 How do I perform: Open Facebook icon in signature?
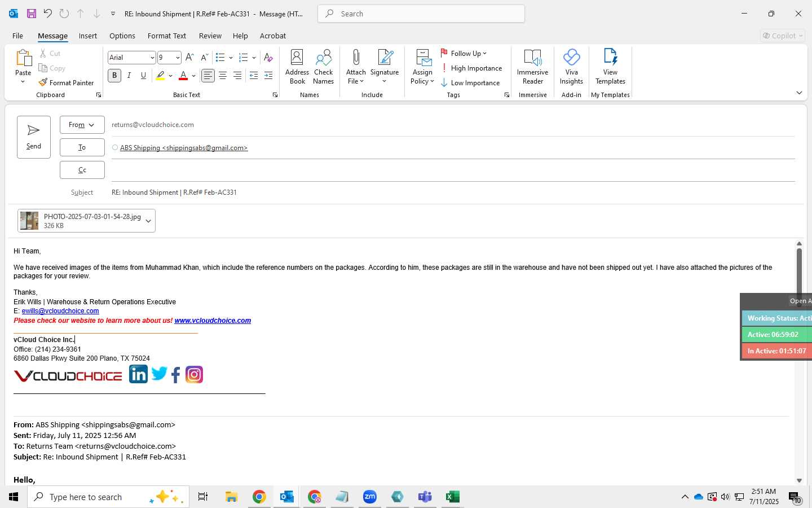(x=176, y=375)
